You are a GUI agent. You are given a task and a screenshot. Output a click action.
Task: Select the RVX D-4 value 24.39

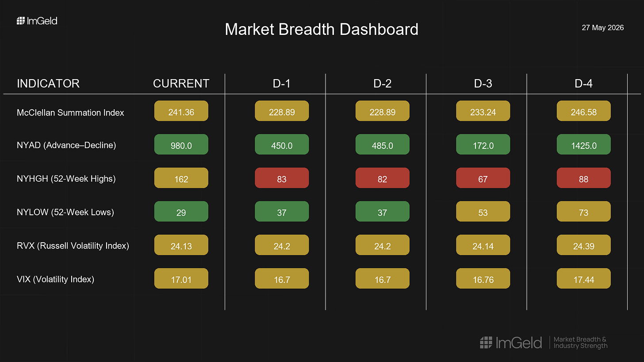click(x=584, y=245)
